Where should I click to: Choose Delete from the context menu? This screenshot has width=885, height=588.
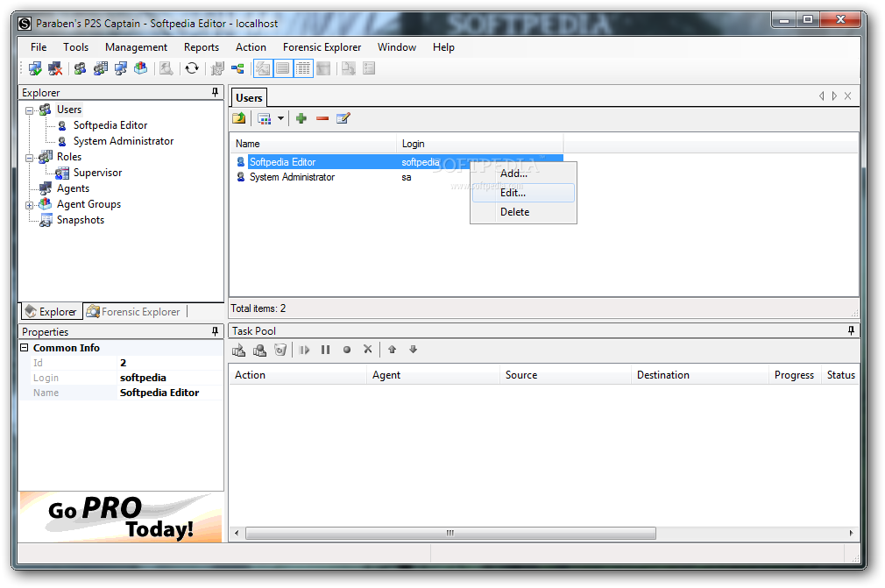[x=523, y=212]
